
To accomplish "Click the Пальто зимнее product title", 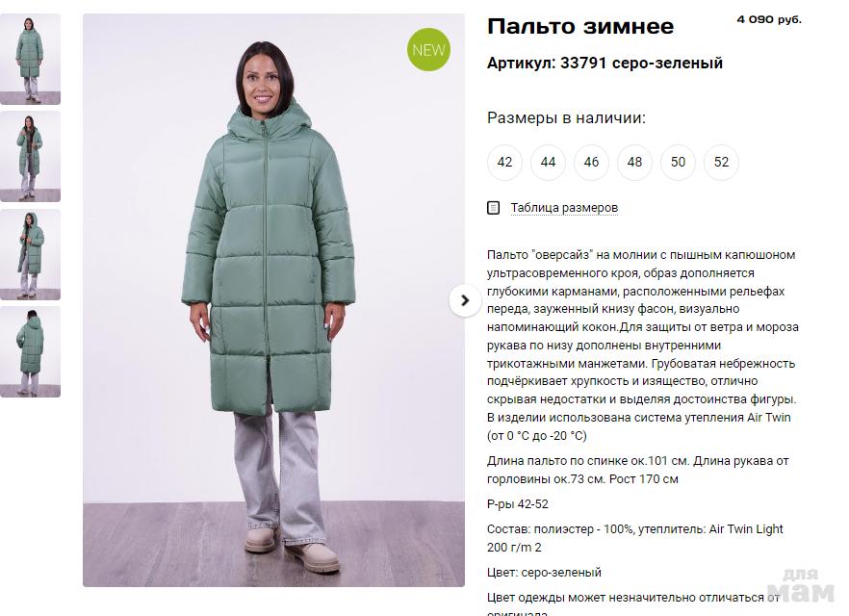I will (580, 26).
